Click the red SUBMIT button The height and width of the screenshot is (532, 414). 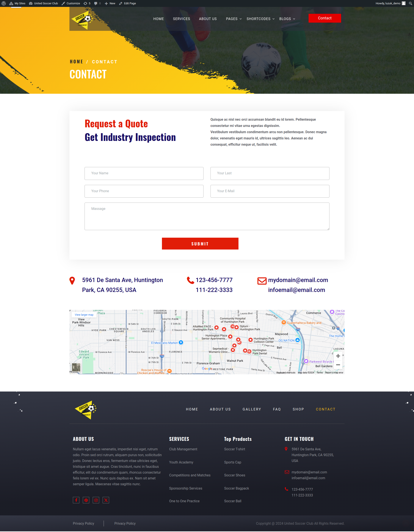pyautogui.click(x=200, y=243)
